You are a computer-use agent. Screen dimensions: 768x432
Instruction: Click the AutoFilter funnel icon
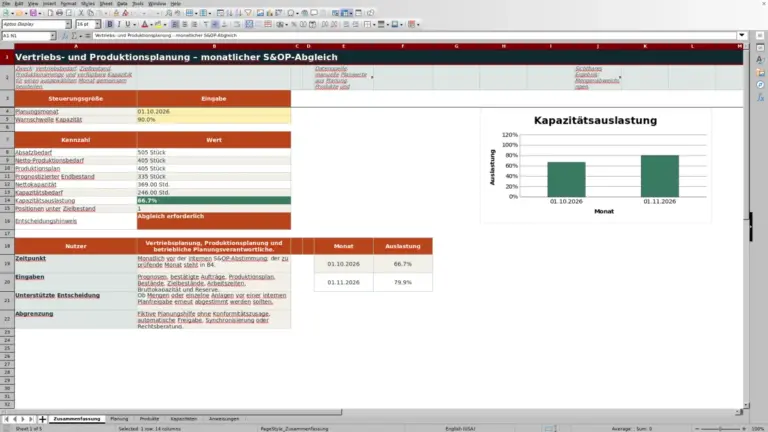click(248, 13)
